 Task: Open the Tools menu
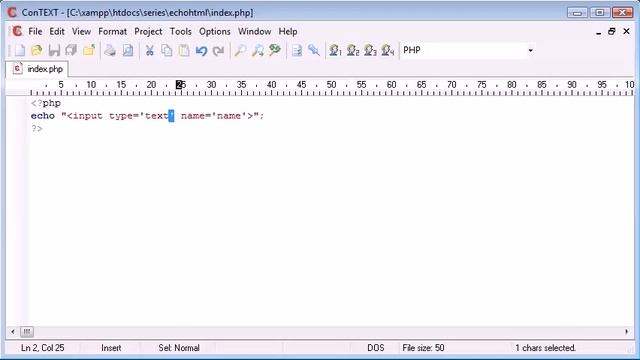(180, 31)
